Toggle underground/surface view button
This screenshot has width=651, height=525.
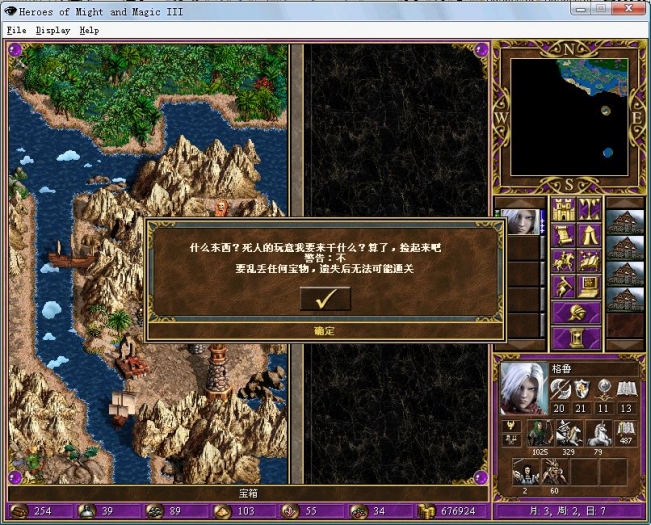pyautogui.click(x=589, y=210)
